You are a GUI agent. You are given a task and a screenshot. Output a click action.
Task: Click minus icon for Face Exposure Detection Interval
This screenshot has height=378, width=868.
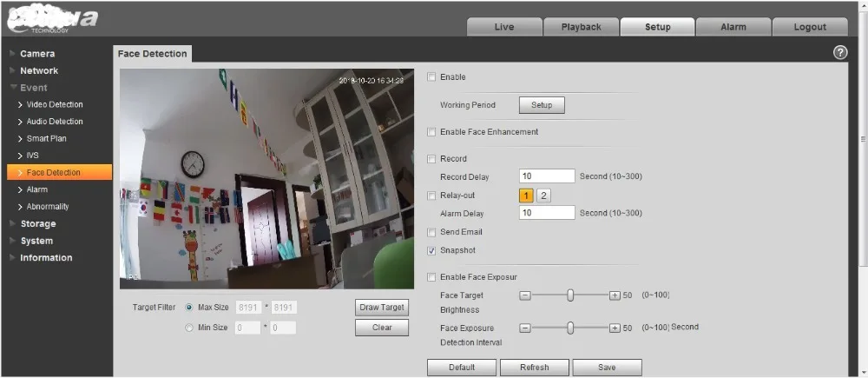(525, 328)
